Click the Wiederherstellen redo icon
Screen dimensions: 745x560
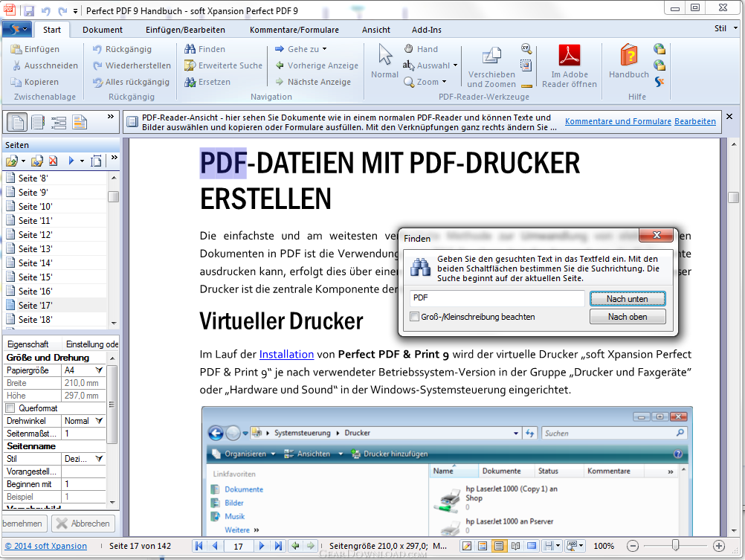(x=97, y=65)
